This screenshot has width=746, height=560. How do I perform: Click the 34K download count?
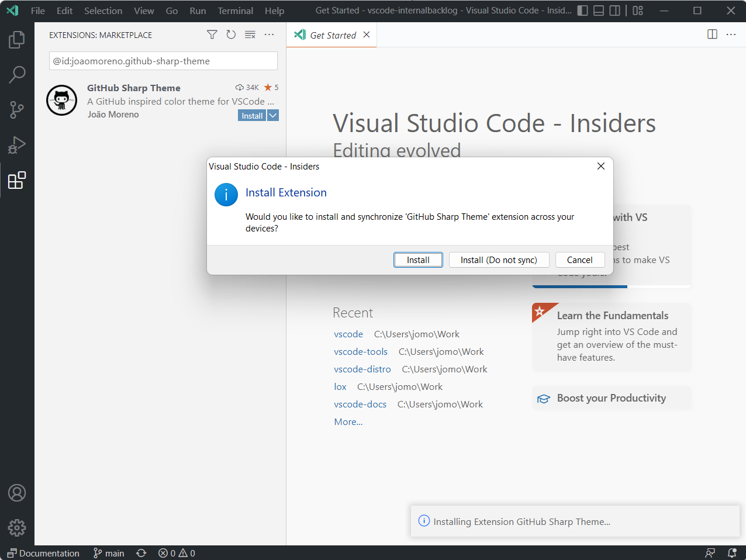click(247, 87)
